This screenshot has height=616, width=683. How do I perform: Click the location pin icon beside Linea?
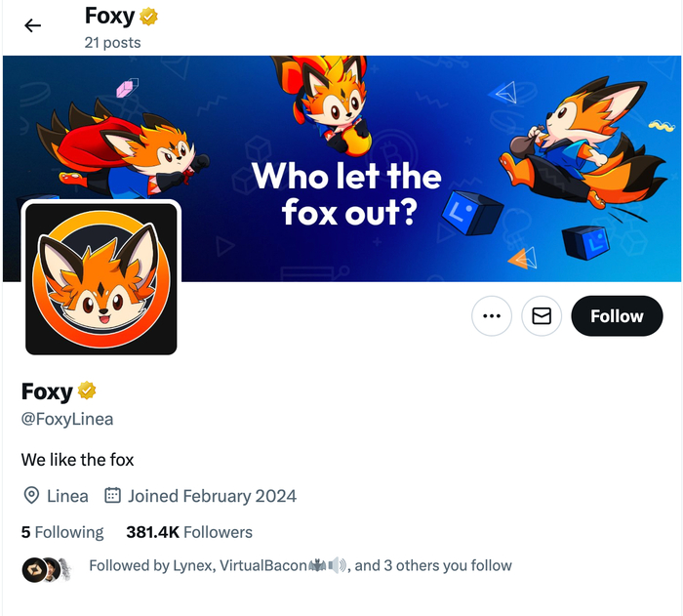[x=31, y=496]
